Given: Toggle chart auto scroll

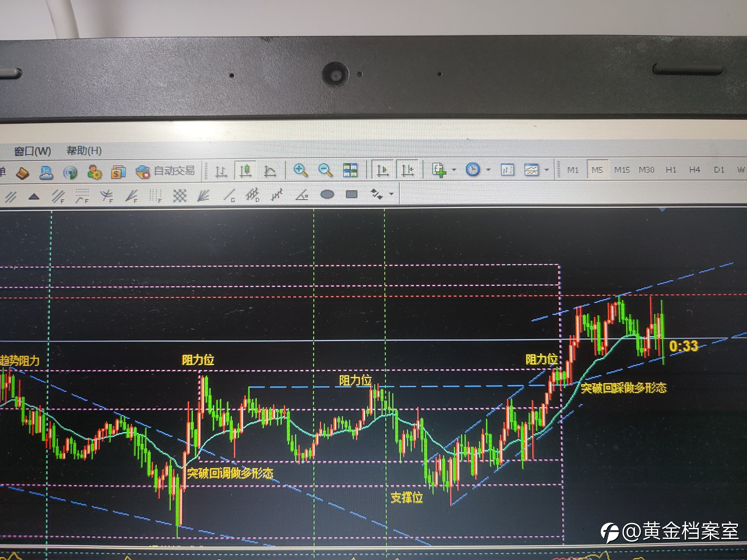Looking at the screenshot, I should click(x=383, y=170).
